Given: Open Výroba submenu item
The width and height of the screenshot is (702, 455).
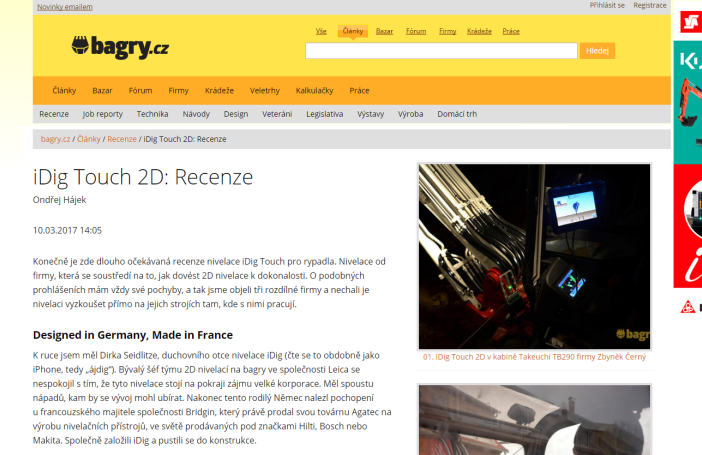Looking at the screenshot, I should [410, 114].
